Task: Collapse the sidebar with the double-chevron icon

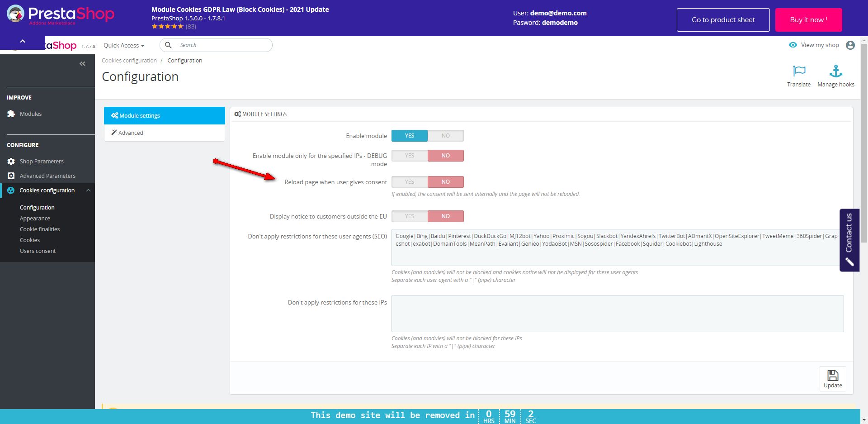Action: tap(82, 64)
